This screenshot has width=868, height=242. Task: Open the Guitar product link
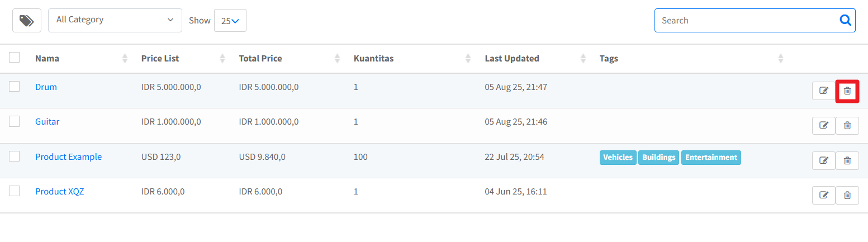coord(47,122)
